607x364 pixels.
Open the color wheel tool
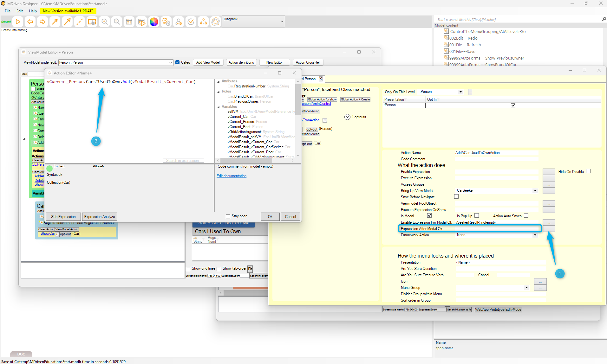click(154, 22)
